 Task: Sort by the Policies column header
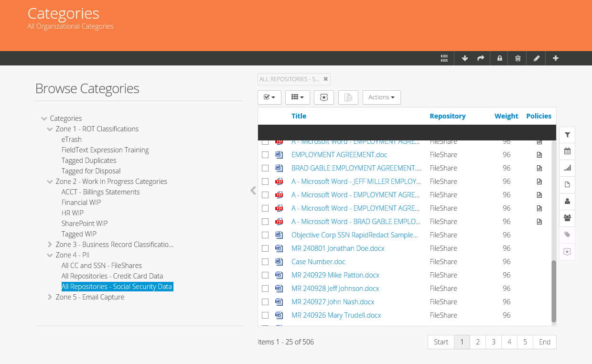(x=539, y=116)
